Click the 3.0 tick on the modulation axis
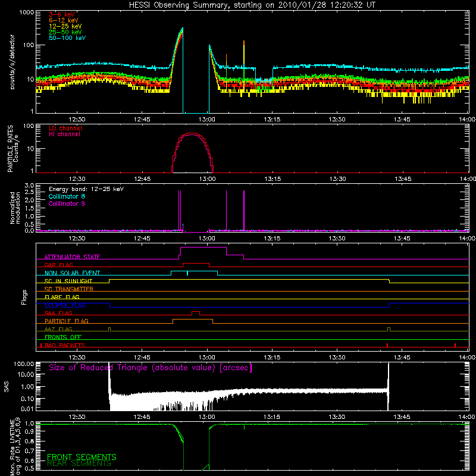The height and width of the screenshot is (476, 476). point(29,185)
